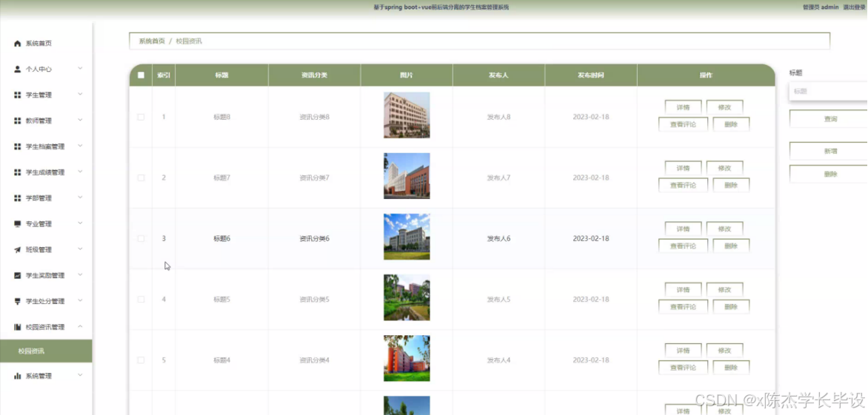The height and width of the screenshot is (415, 868).
Task: Expand the 教师管理 menu chevron
Action: click(80, 120)
